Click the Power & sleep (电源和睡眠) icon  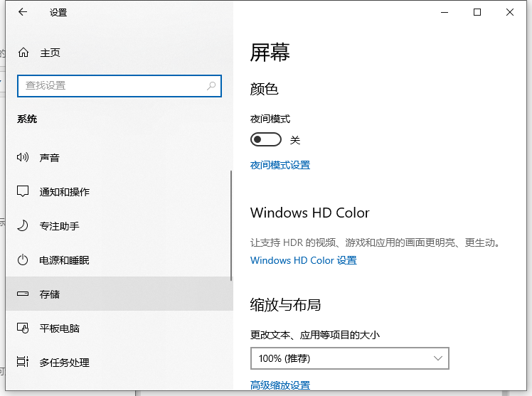click(x=23, y=260)
